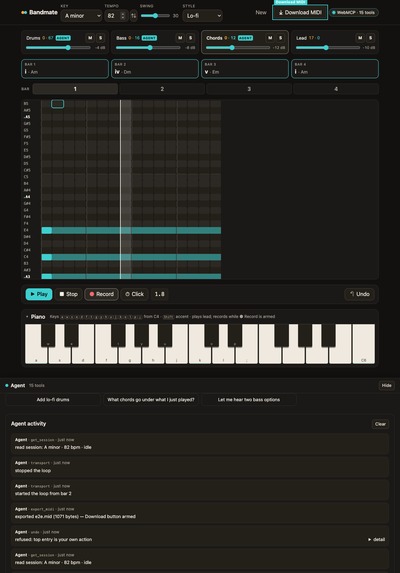Open the Key dropdown showing A minor
The image size is (400, 573).
point(81,16)
